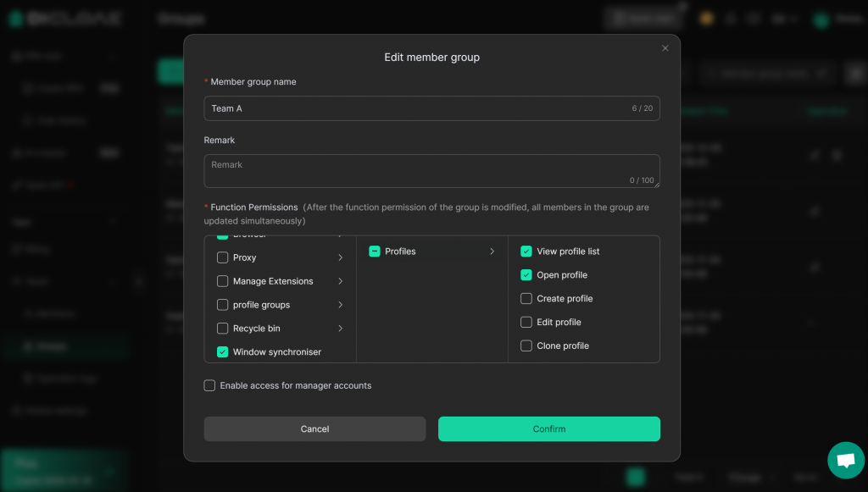Click the Confirm button

tap(548, 429)
